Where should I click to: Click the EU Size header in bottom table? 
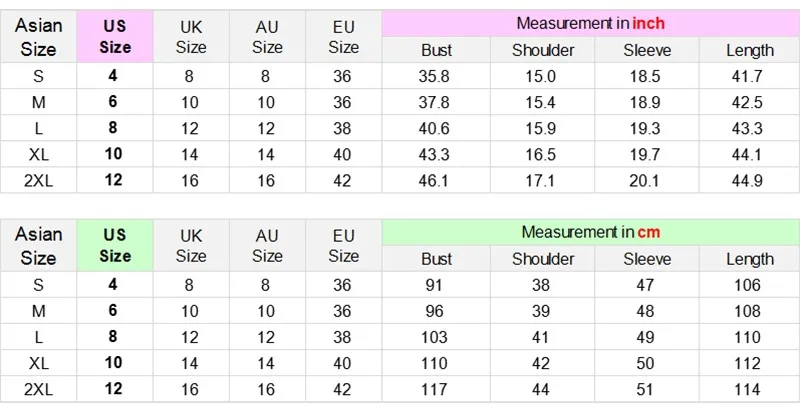(343, 245)
